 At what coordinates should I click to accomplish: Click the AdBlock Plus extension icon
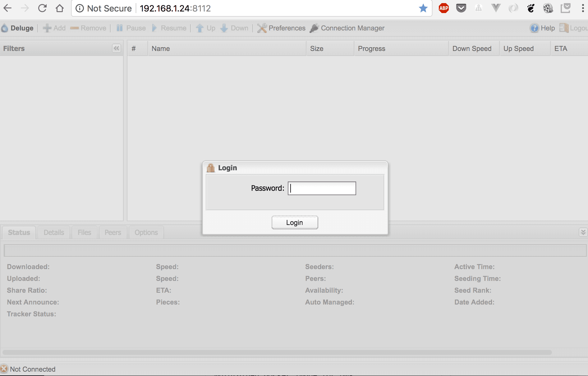tap(443, 8)
